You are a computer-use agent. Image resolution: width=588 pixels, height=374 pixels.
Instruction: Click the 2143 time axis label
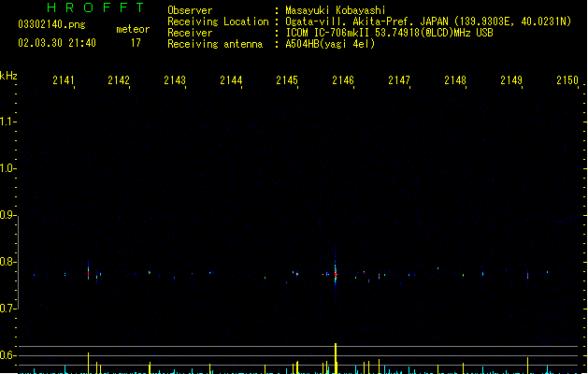tap(175, 80)
